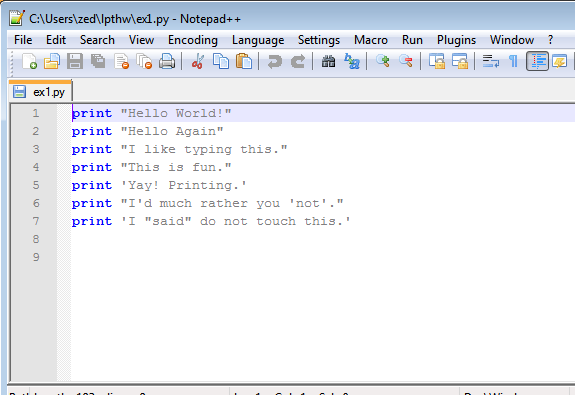Open the Edit menu
The width and height of the screenshot is (575, 395).
[x=56, y=40]
